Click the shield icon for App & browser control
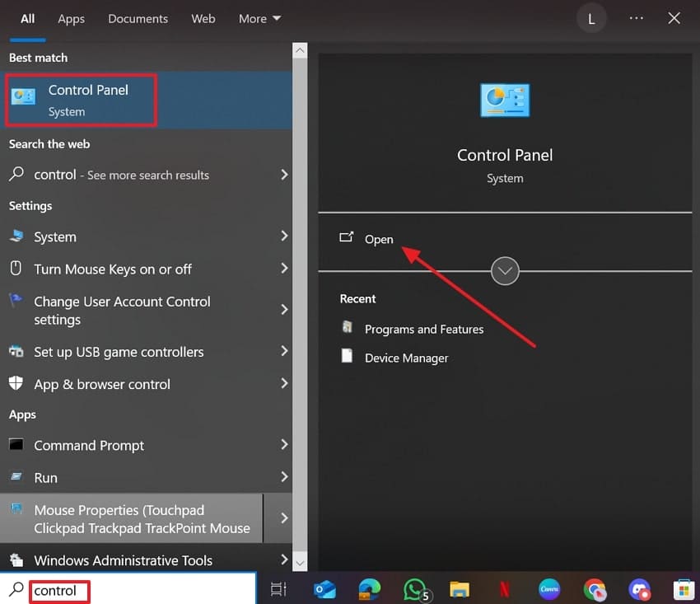Image resolution: width=700 pixels, height=604 pixels. (x=16, y=383)
